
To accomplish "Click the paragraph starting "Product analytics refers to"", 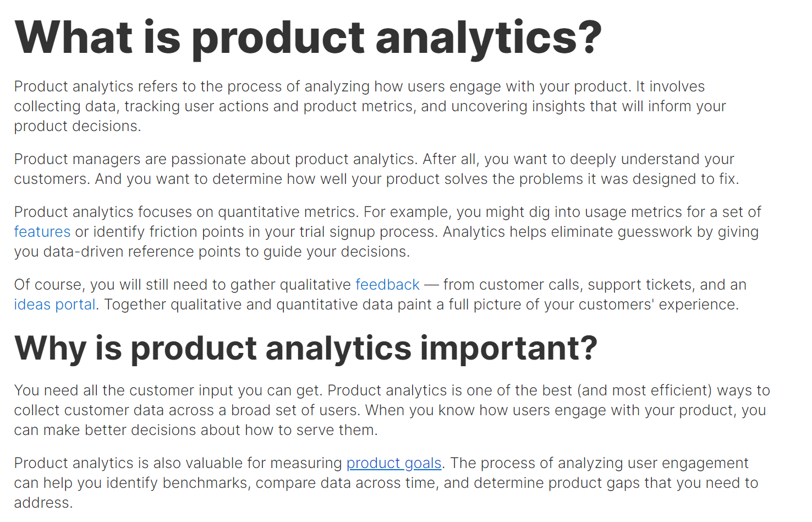I will pyautogui.click(x=370, y=106).
